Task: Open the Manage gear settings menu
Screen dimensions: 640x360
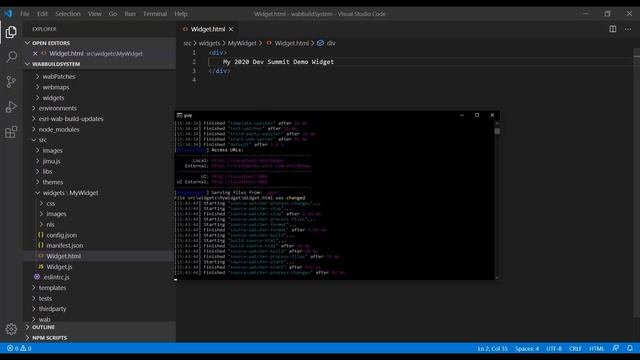Action: point(11,329)
